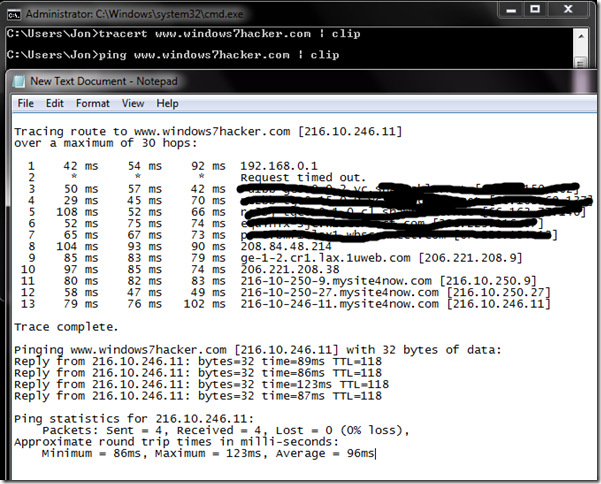Open the Help menu in Notepad
The image size is (601, 484).
(x=167, y=103)
